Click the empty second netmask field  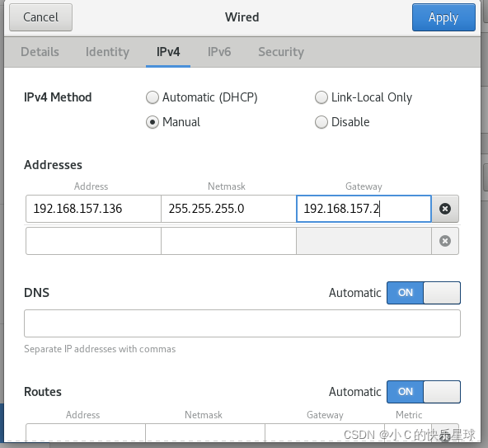(229, 241)
